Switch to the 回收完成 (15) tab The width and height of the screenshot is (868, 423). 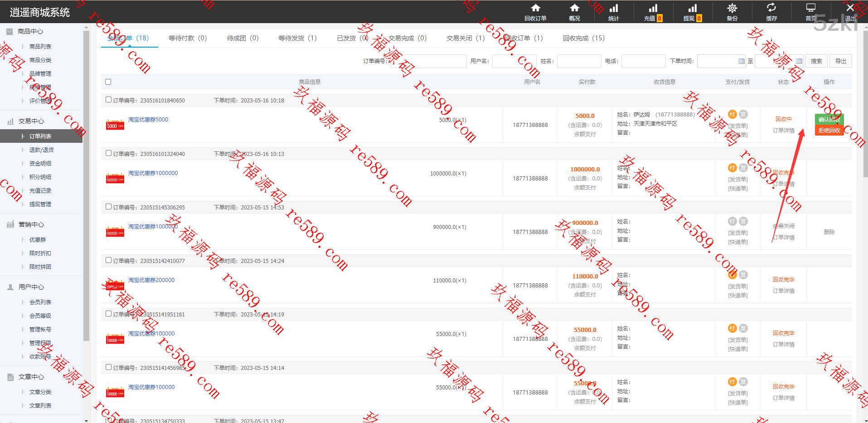click(583, 38)
